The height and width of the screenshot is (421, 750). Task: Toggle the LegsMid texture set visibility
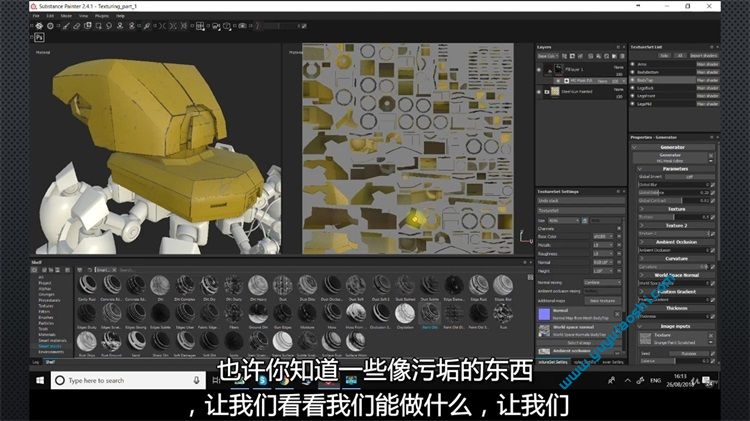tap(633, 104)
